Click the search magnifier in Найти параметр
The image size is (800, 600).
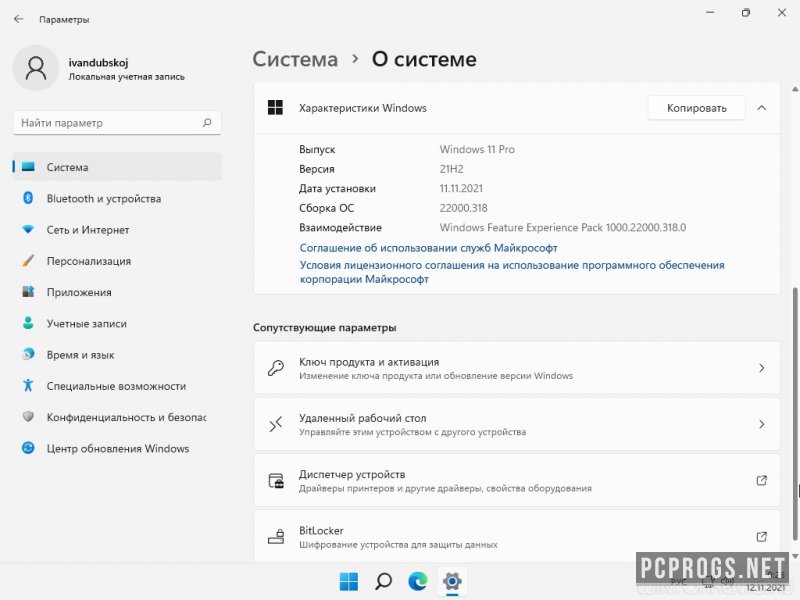point(207,122)
